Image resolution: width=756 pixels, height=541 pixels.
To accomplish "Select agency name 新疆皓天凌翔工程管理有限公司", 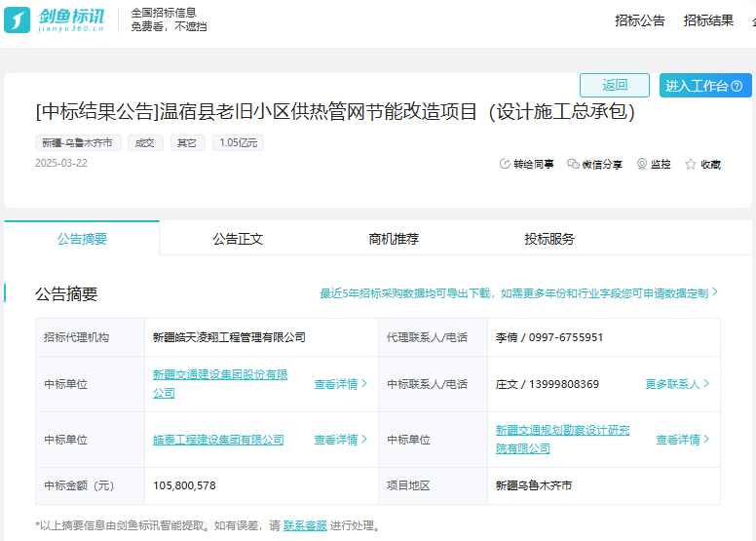I will 229,337.
